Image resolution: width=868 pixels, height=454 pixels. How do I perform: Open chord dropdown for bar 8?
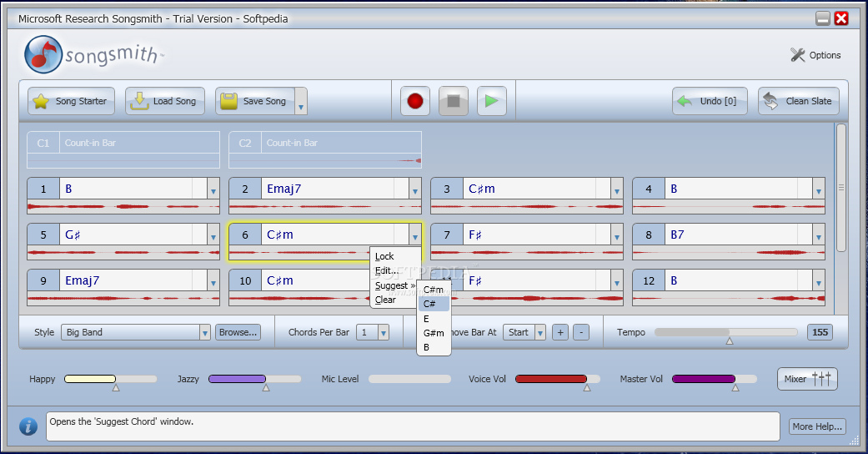coord(819,235)
